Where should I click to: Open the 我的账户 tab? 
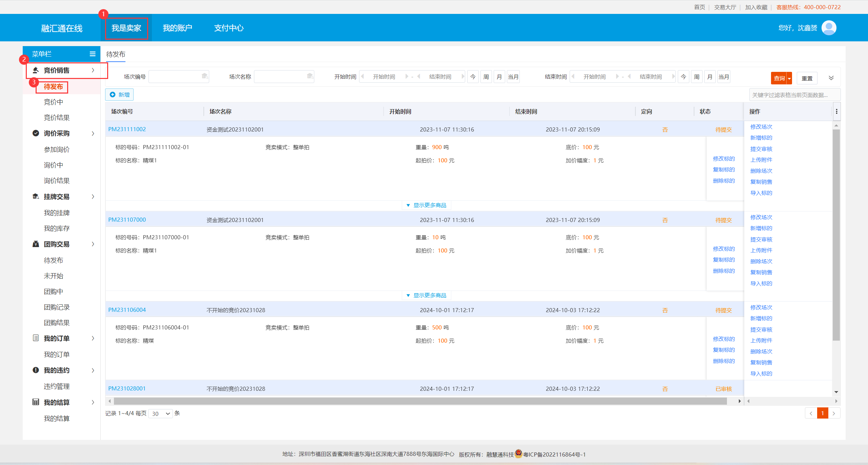point(177,28)
